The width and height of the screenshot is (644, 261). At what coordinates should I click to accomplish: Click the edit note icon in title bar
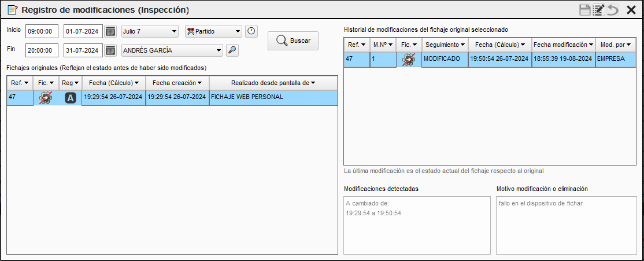599,10
